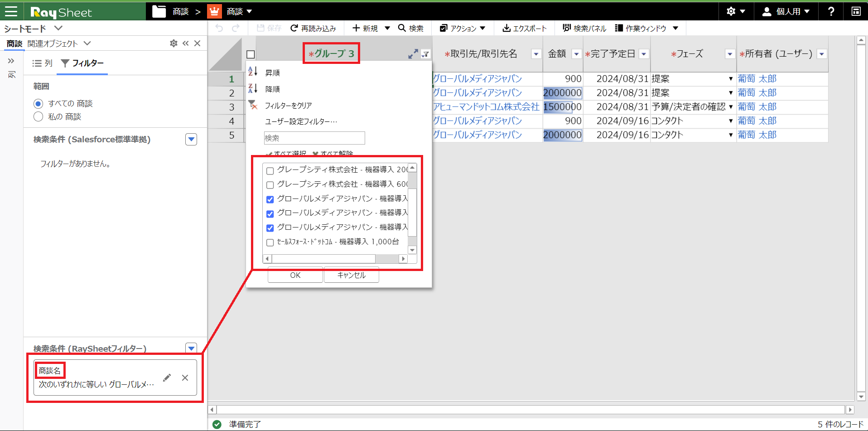The image size is (868, 431).
Task: Create a record with 新規
Action: 365,28
